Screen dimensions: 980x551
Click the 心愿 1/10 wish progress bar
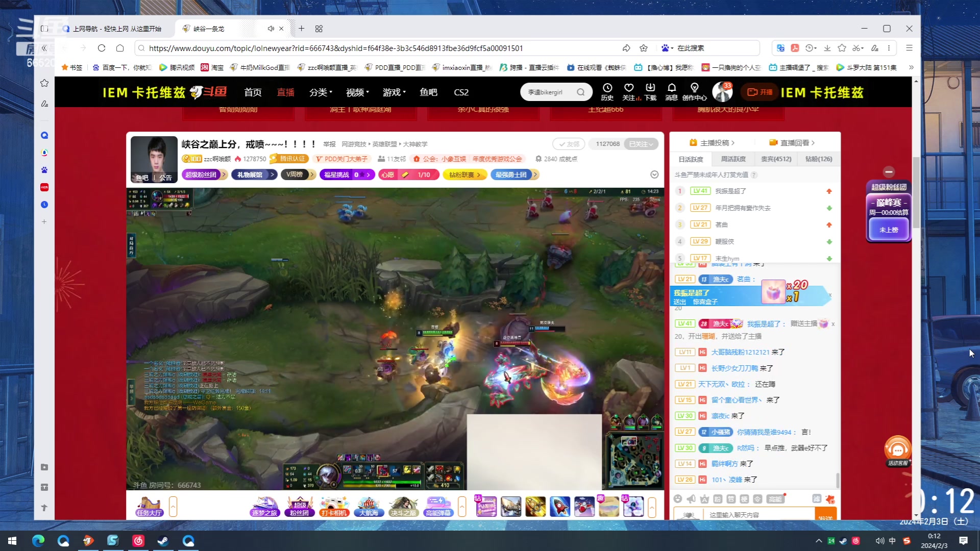click(x=408, y=174)
